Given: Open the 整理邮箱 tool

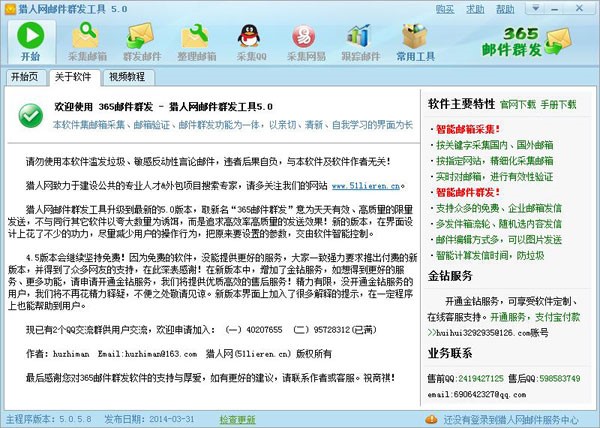Looking at the screenshot, I should [197, 41].
